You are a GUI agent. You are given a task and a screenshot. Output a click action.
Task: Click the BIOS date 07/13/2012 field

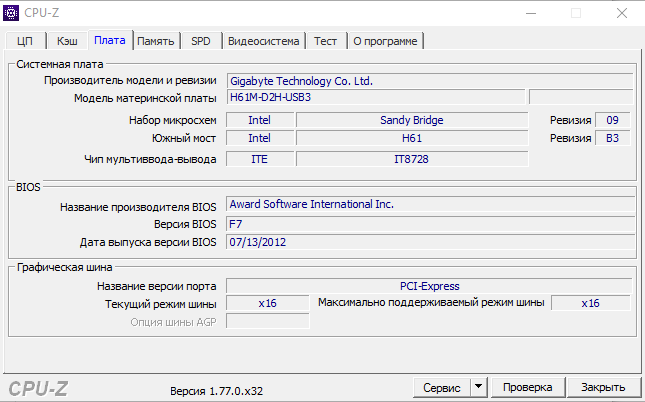coord(430,242)
